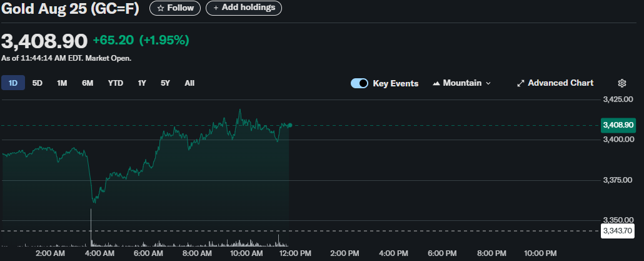Screen dimensions: 644x261
Task: Click the mountain chart-type icon
Action: tap(436, 83)
